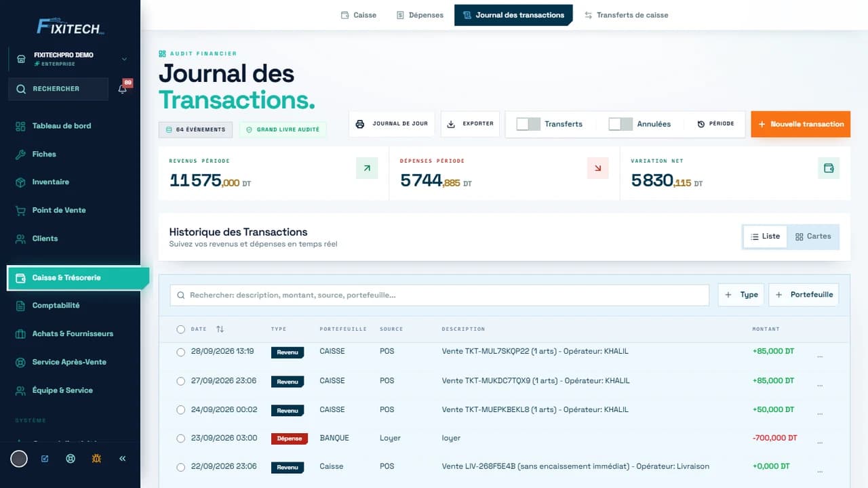Click the user avatar circle
868x488 pixels.
click(19, 459)
